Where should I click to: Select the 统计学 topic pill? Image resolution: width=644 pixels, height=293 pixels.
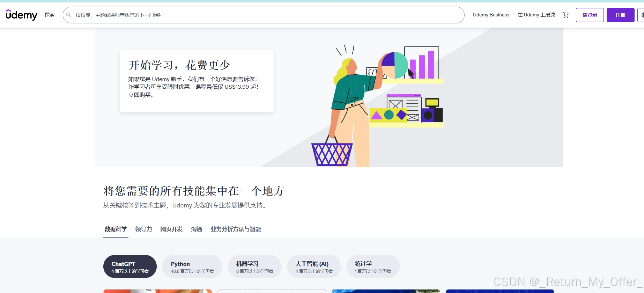coord(373,266)
